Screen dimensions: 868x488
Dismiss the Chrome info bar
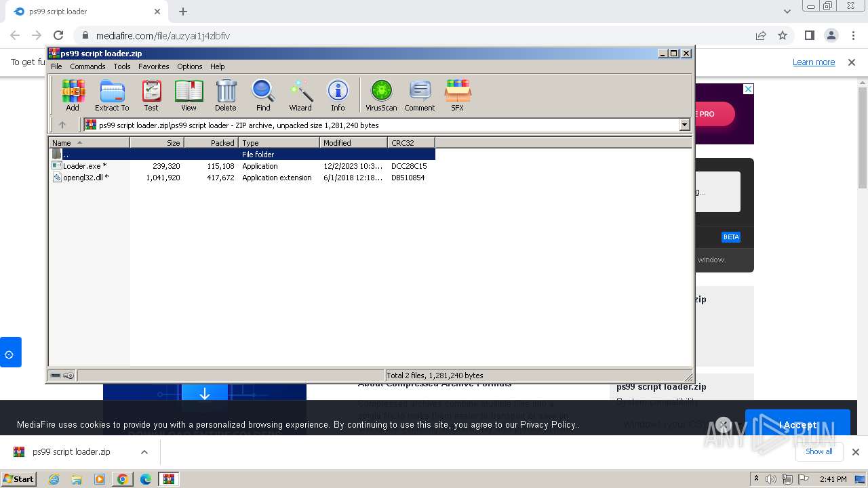tap(852, 62)
